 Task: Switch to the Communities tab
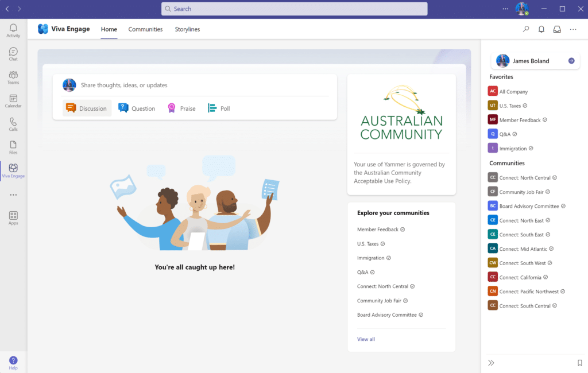click(145, 29)
